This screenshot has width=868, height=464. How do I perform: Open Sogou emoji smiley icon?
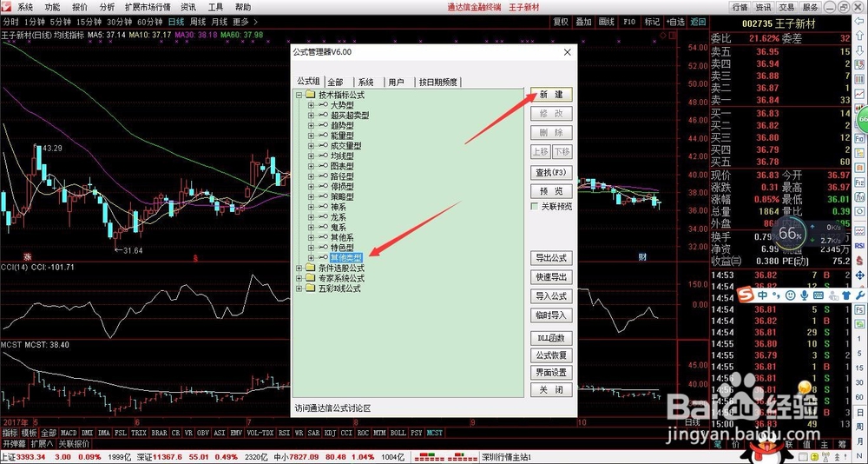pyautogui.click(x=791, y=295)
